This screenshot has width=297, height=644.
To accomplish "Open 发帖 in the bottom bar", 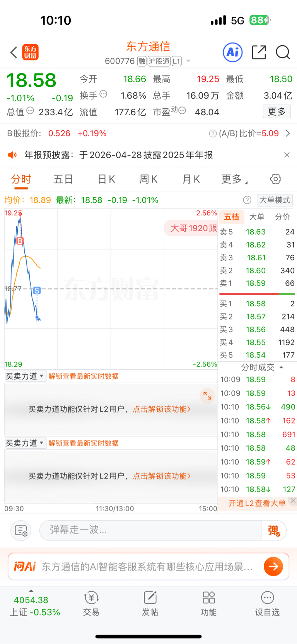I will pyautogui.click(x=150, y=604).
